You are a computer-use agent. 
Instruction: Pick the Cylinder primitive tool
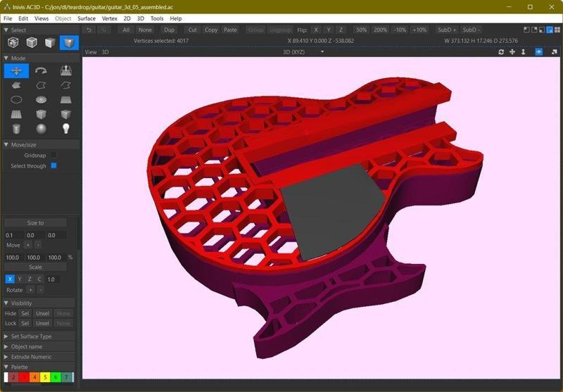pyautogui.click(x=16, y=129)
